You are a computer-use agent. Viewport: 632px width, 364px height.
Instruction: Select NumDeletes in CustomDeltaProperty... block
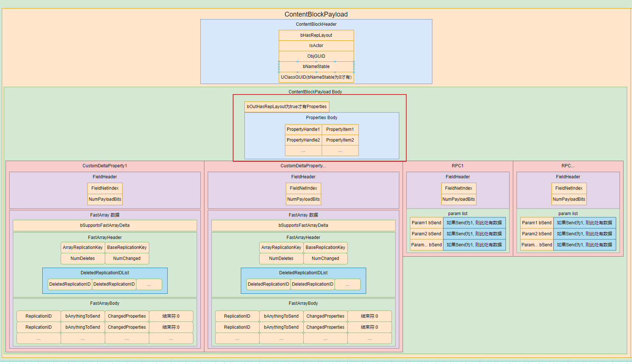[281, 258]
